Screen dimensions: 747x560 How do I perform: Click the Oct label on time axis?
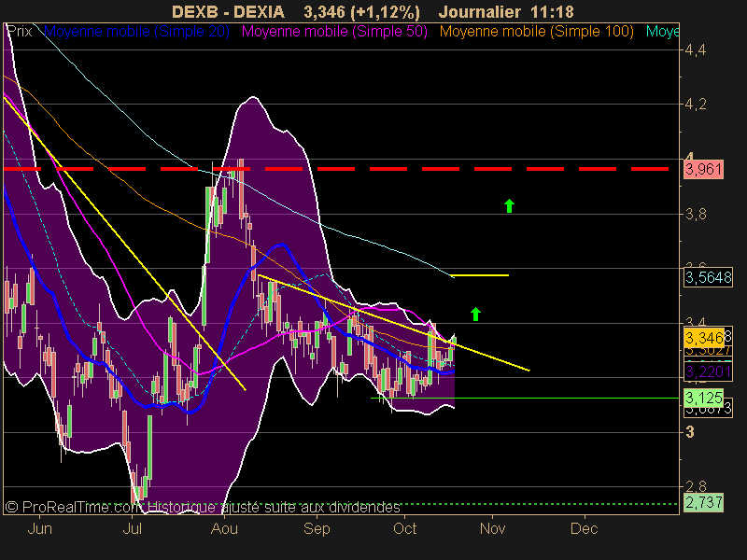point(405,529)
